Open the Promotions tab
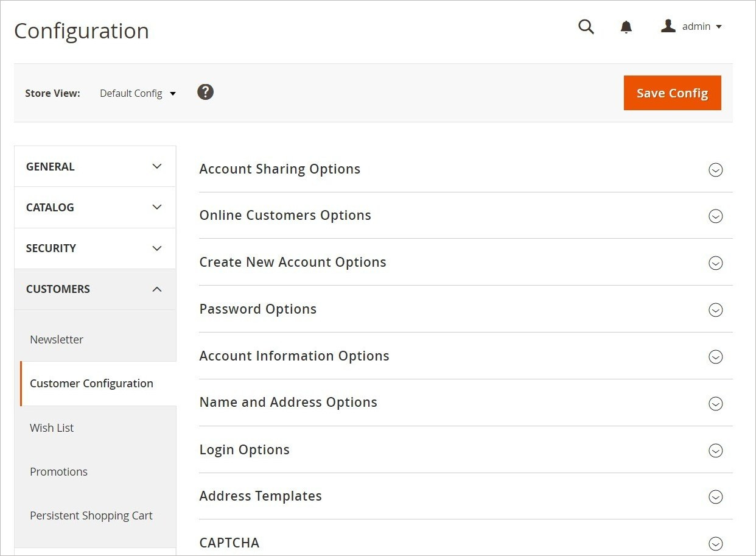Image resolution: width=756 pixels, height=556 pixels. coord(58,471)
